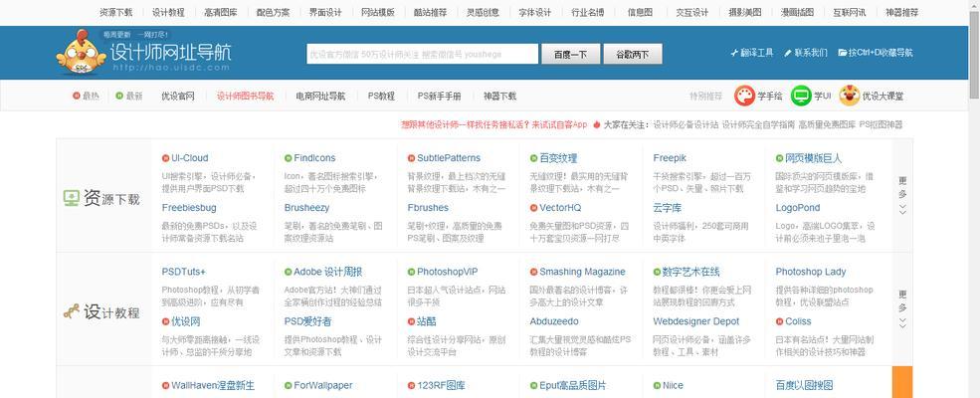This screenshot has height=398, width=980.
Task: Open the 优设大课堂 chicken icon
Action: [850, 97]
